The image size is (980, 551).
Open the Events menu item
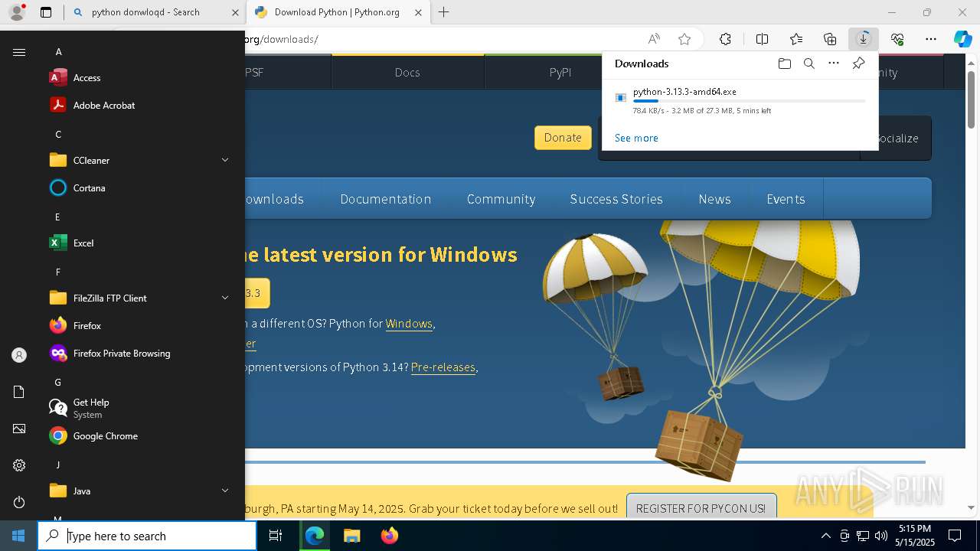pos(786,199)
